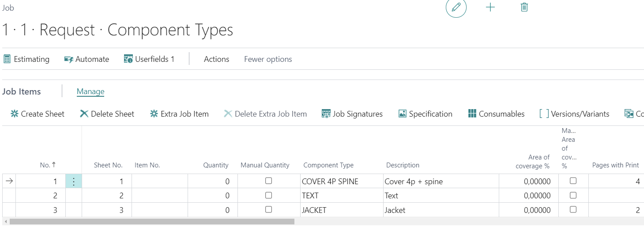The width and height of the screenshot is (644, 235).
Task: Click the Component Type column header
Action: pyautogui.click(x=328, y=165)
